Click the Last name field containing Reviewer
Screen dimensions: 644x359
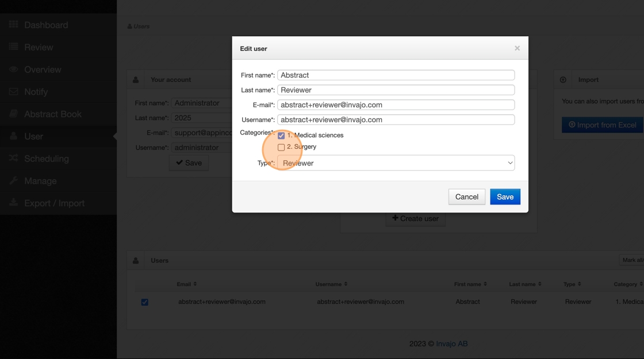click(x=396, y=90)
